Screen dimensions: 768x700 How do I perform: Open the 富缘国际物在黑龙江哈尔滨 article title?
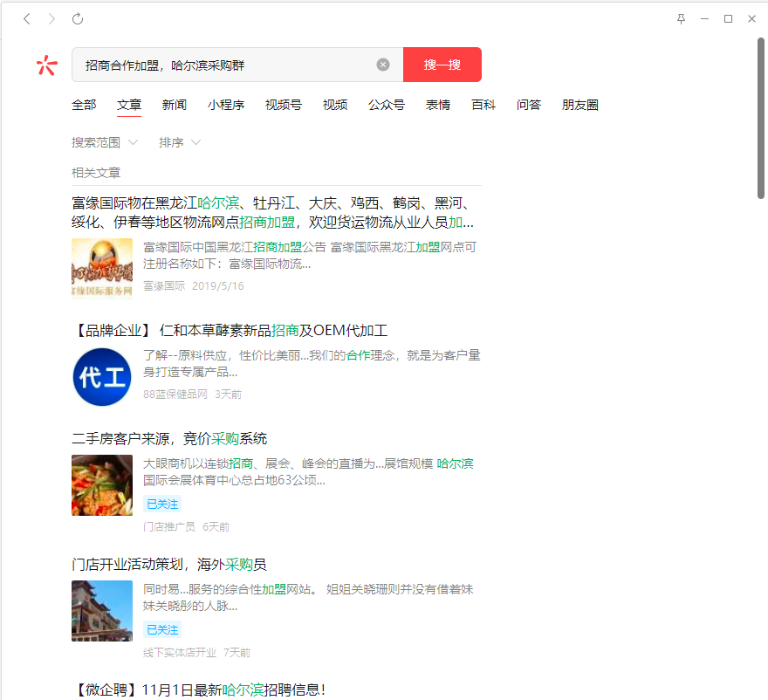click(x=272, y=213)
